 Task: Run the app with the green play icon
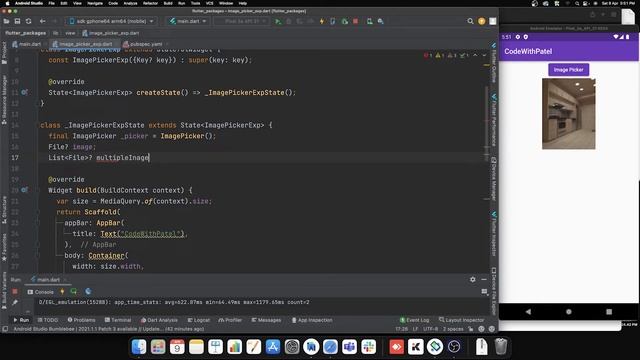tap(278, 21)
